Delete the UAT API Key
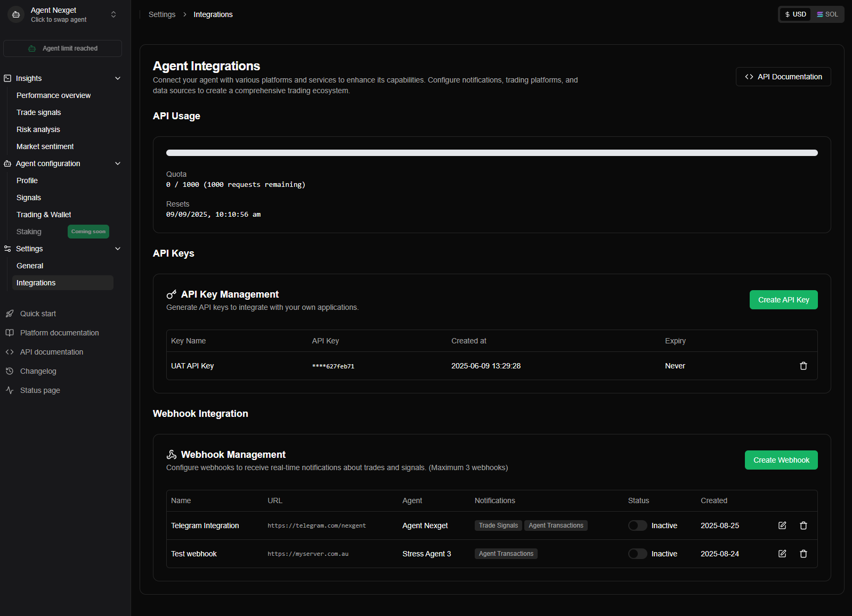This screenshot has height=616, width=852. click(804, 366)
